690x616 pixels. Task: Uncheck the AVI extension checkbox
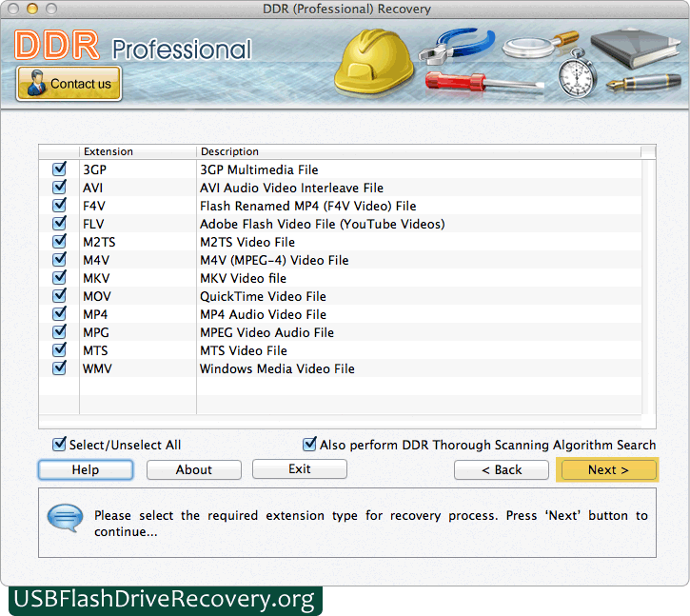pos(59,188)
